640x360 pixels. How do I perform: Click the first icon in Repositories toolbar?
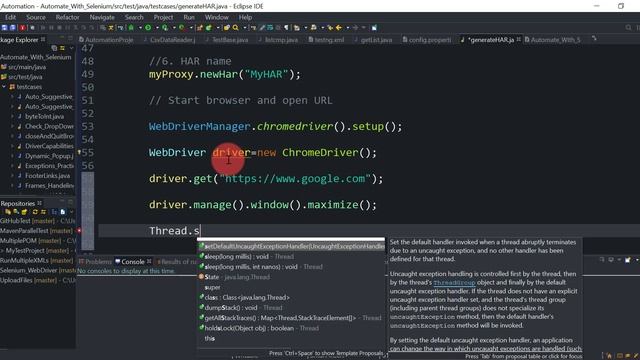(7, 212)
